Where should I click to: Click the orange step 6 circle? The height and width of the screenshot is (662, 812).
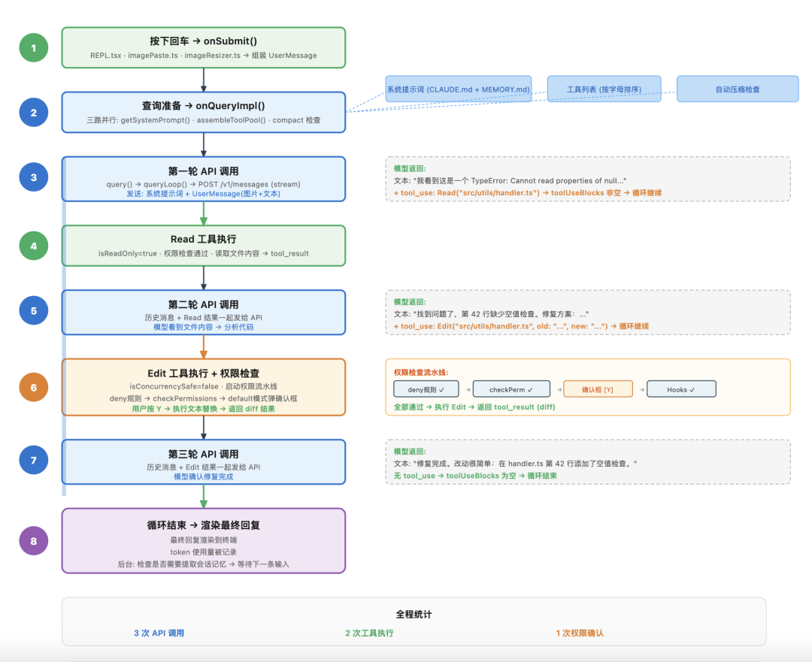[33, 388]
